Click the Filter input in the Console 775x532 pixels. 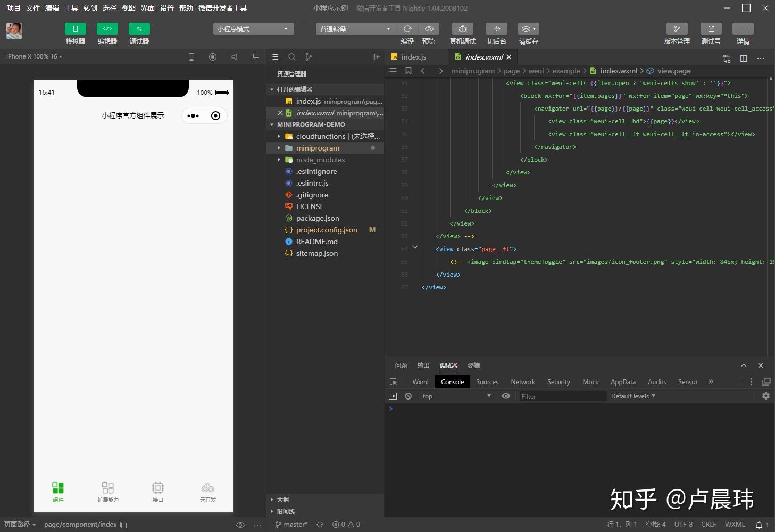[x=562, y=396]
